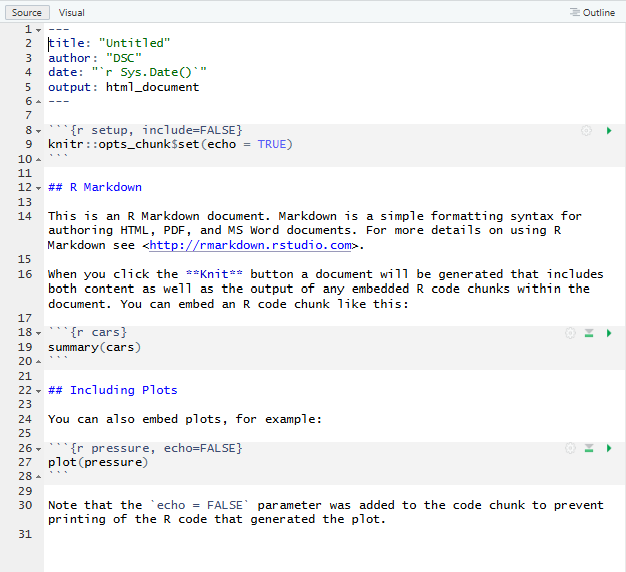Open cars chunk options gear

[x=570, y=333]
